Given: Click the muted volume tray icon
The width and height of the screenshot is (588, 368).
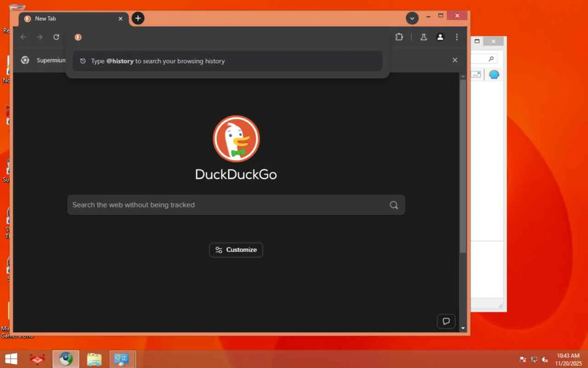Looking at the screenshot, I should pos(545,359).
